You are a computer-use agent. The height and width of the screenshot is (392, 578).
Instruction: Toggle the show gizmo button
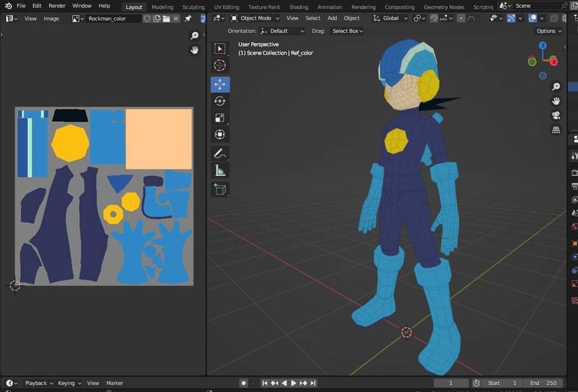(x=511, y=18)
